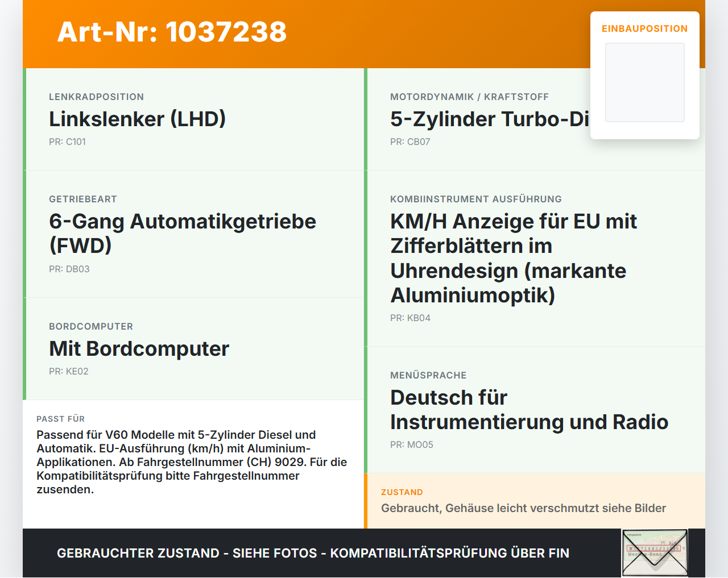The width and height of the screenshot is (728, 578).
Task: Click code PR: MO05
Action: tap(412, 444)
